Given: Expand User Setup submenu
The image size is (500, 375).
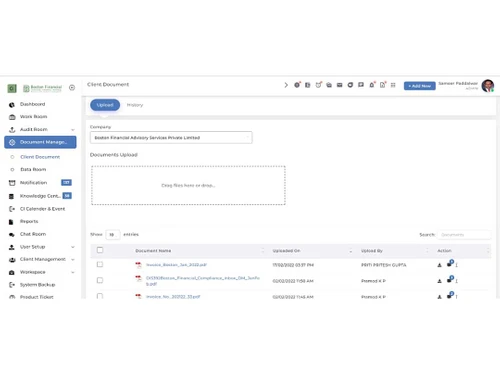Looking at the screenshot, I should coord(73,247).
